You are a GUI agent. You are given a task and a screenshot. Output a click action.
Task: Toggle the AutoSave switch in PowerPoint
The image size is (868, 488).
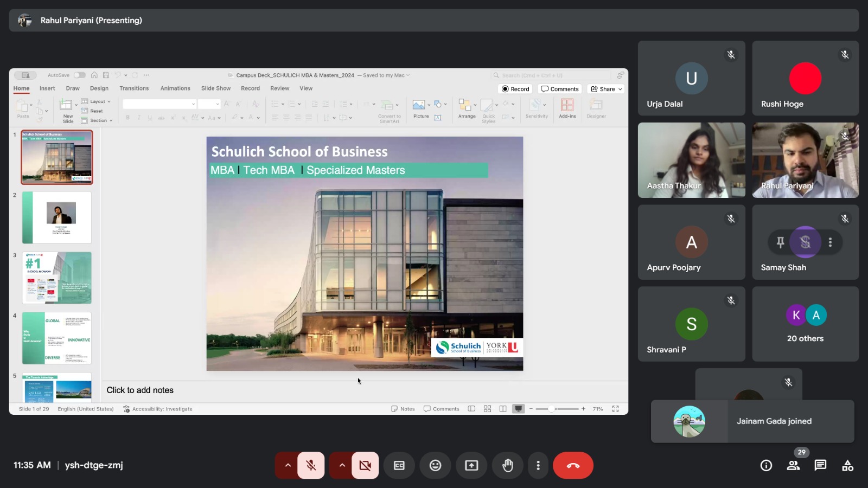pos(80,75)
